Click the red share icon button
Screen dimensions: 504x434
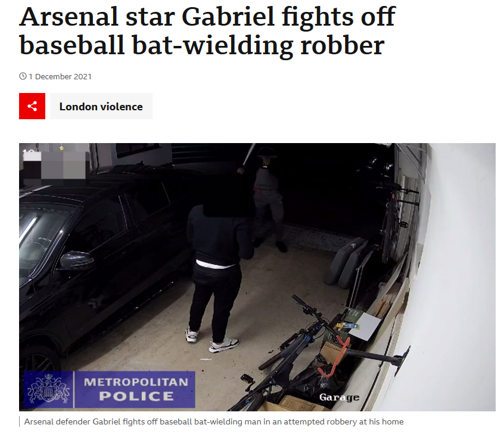(x=32, y=106)
